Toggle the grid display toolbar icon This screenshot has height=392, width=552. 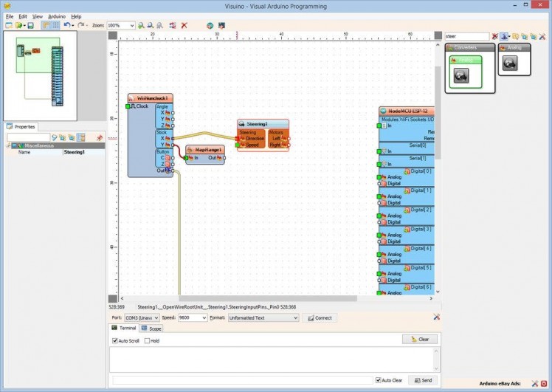pos(55,25)
